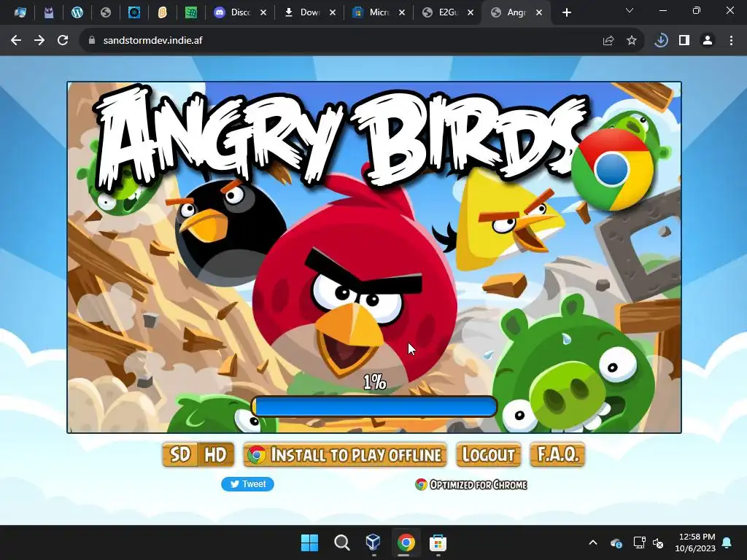Open the pinned blue atom icon tab

click(x=134, y=13)
